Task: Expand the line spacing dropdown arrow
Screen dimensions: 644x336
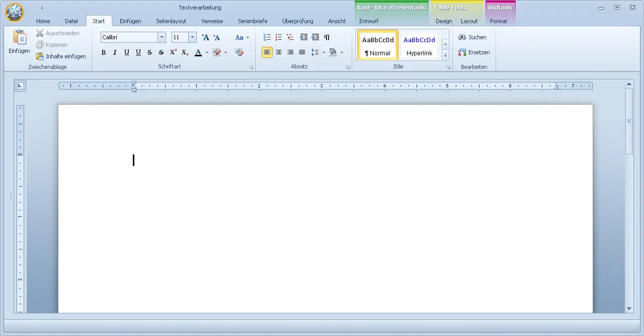Action: coord(324,52)
